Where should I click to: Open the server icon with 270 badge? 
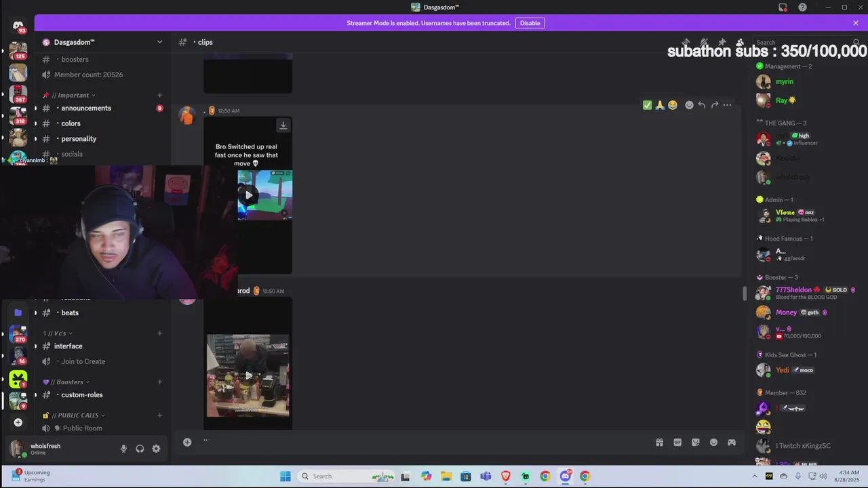tap(18, 333)
